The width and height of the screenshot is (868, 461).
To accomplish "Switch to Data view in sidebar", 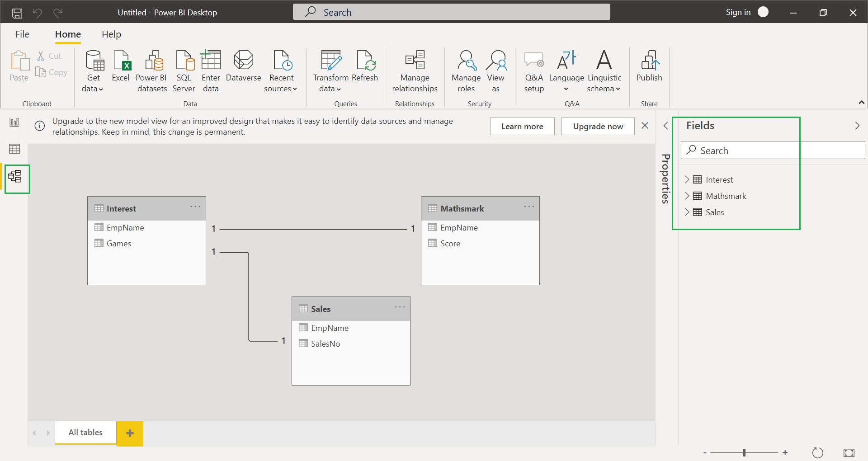I will tap(14, 149).
